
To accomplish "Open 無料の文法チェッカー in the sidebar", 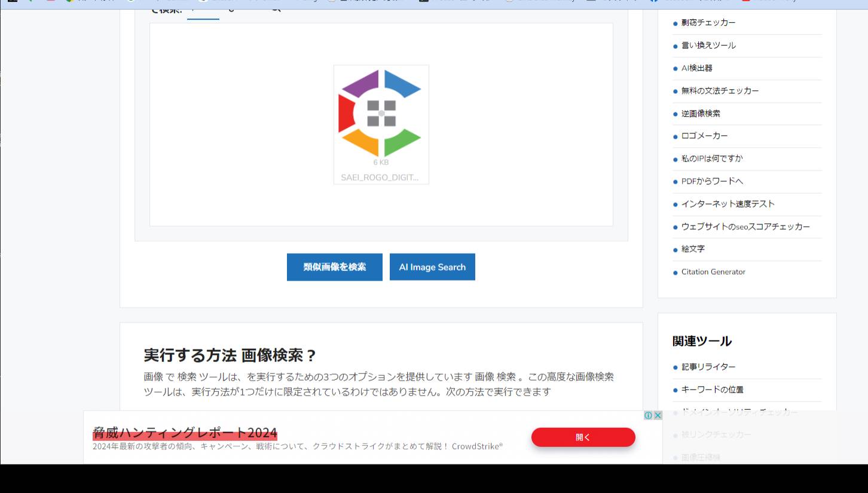I will (720, 91).
